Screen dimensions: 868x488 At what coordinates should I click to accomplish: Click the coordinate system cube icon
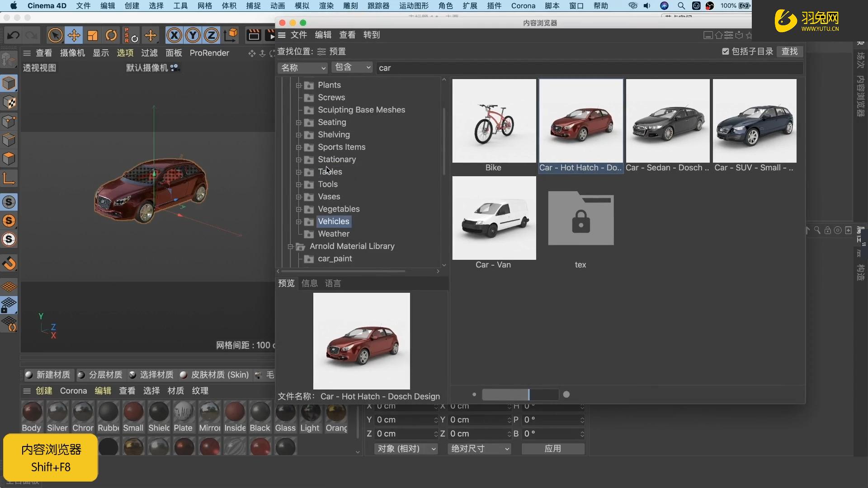click(231, 35)
